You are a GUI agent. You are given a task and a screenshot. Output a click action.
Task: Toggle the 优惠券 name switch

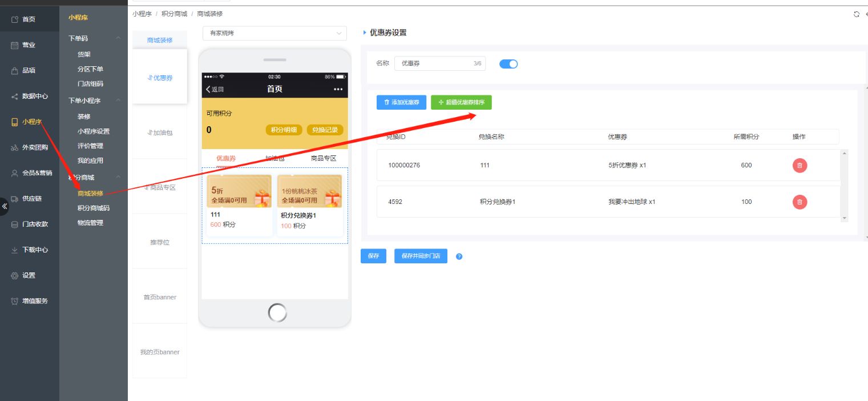point(508,64)
